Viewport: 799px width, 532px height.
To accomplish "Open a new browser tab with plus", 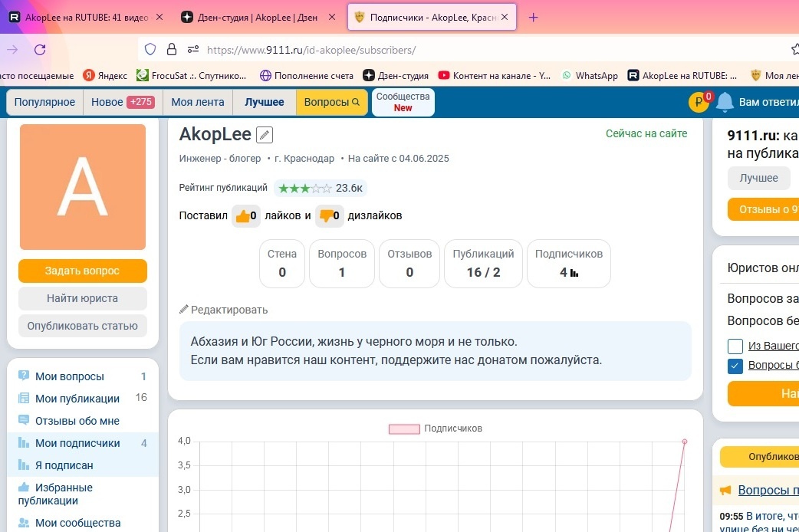I will tap(533, 18).
